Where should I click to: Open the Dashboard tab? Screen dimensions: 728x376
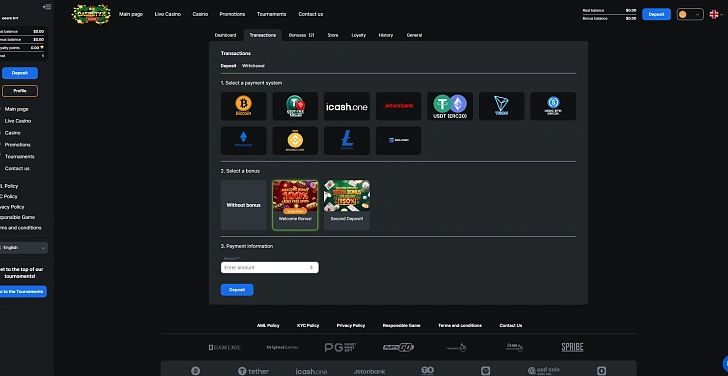[x=225, y=35]
